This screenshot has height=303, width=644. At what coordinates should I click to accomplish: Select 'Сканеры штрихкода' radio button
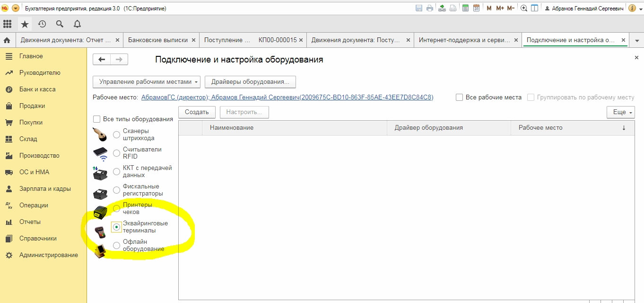(x=116, y=135)
